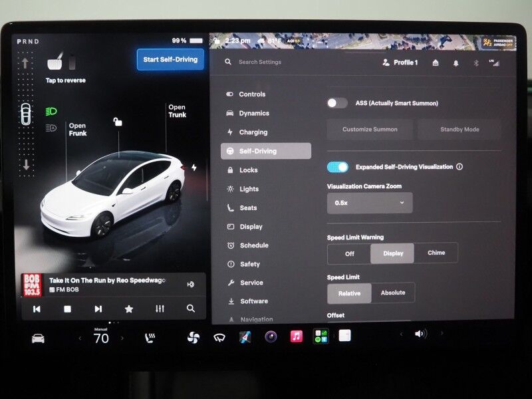Tap Open Frunk label

77,130
